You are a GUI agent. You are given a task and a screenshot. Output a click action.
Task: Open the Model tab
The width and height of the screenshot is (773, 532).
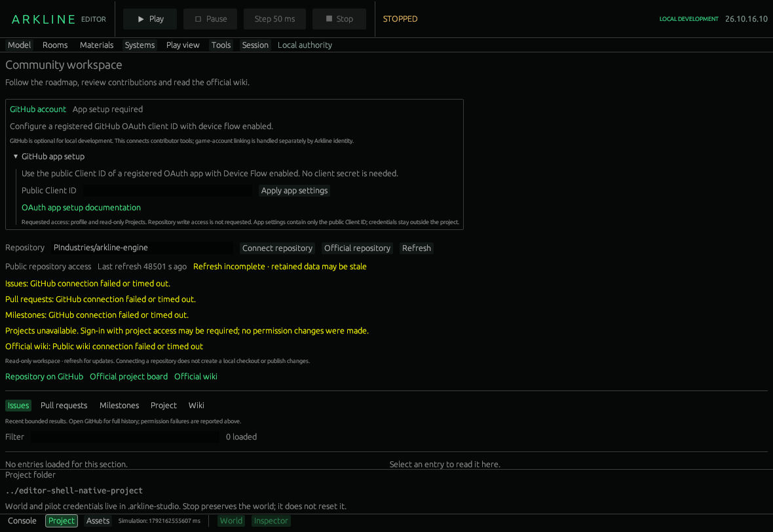(x=19, y=45)
